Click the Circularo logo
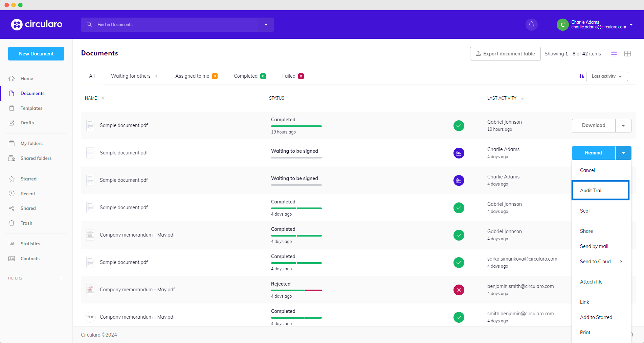The height and width of the screenshot is (343, 644). [37, 24]
